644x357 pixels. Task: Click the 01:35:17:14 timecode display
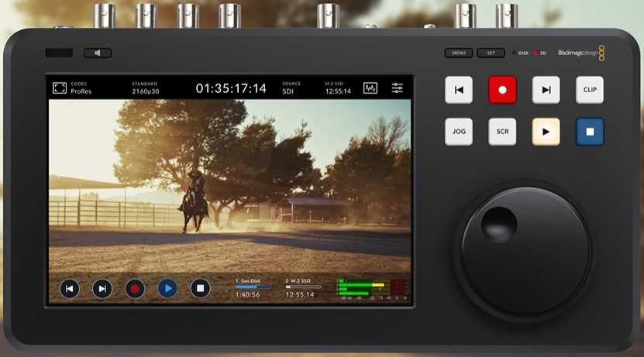coord(231,88)
